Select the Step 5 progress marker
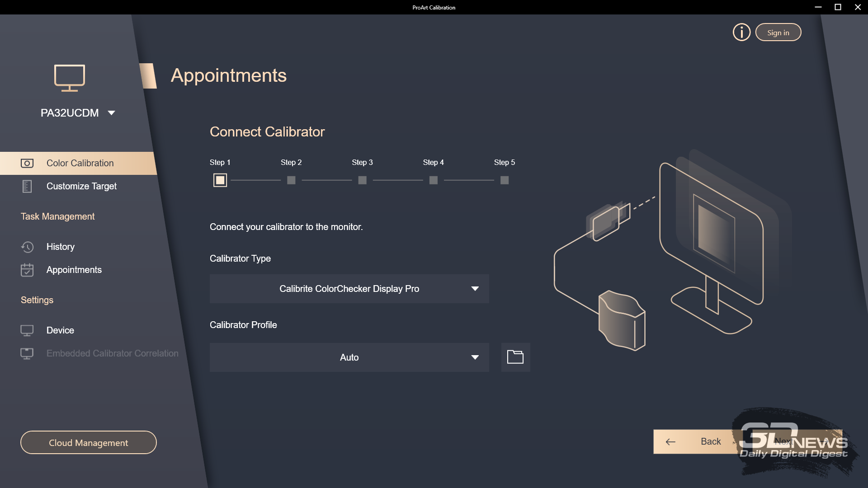Screen dimensions: 868x488 point(505,180)
